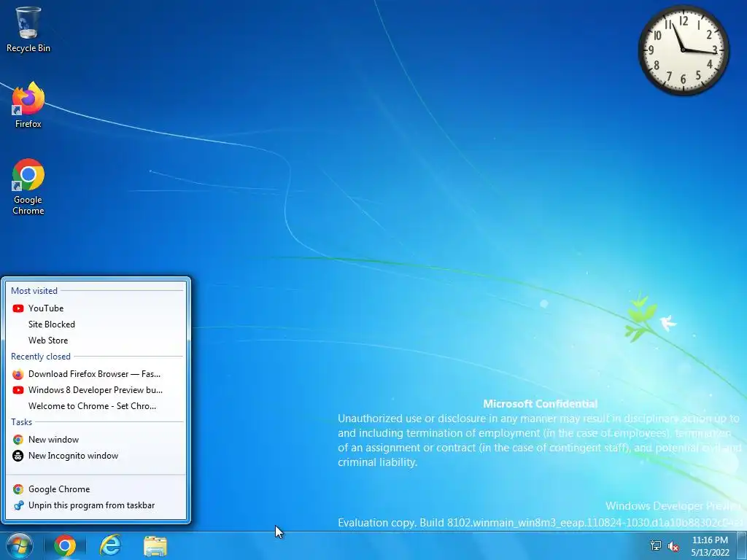Click the YouTube icon beside YouTube entry
747x560 pixels.
[18, 308]
